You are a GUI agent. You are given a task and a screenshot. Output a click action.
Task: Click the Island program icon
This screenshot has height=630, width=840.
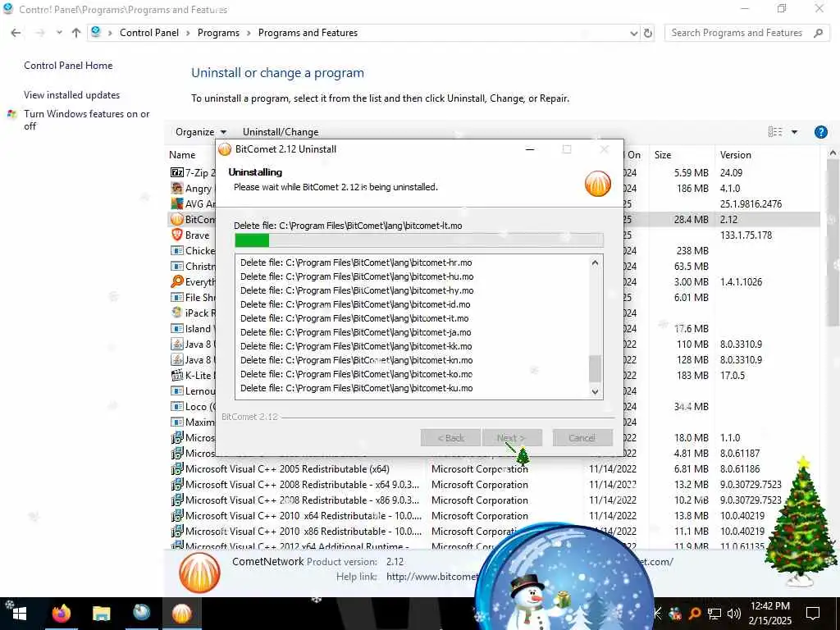[x=177, y=328]
